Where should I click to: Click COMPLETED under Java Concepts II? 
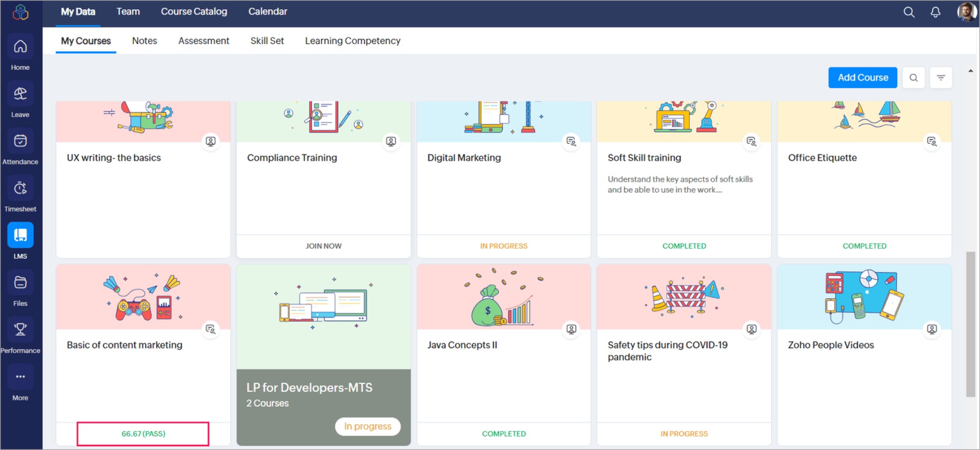click(x=503, y=434)
